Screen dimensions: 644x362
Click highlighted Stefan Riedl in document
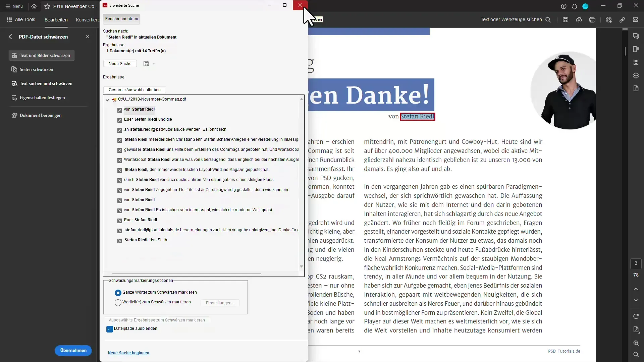pos(417,116)
